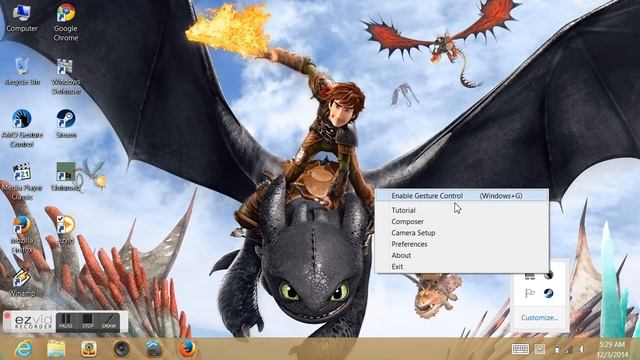Screen dimensions: 640x360
Task: Activate the ezvid Draw tool
Action: pyautogui.click(x=109, y=321)
